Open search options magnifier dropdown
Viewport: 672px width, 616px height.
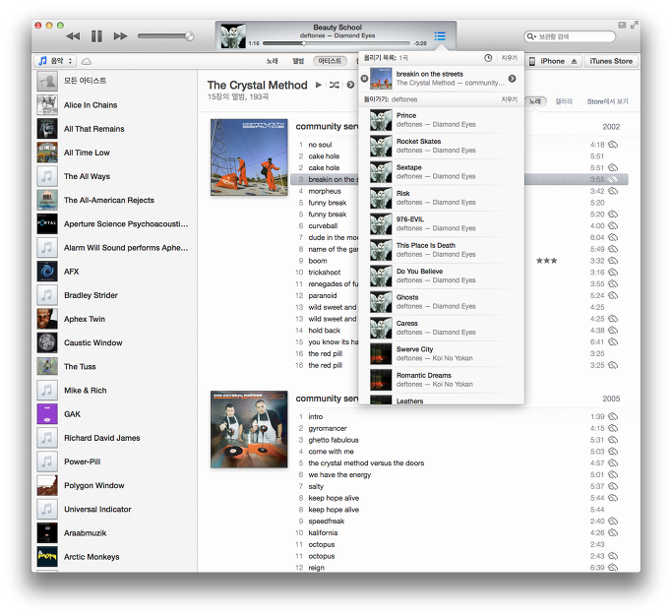531,36
